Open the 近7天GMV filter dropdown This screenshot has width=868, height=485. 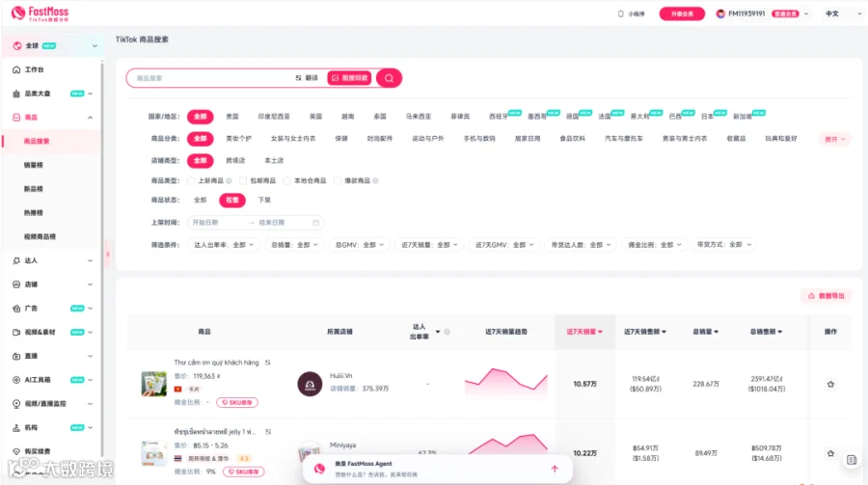click(x=504, y=245)
